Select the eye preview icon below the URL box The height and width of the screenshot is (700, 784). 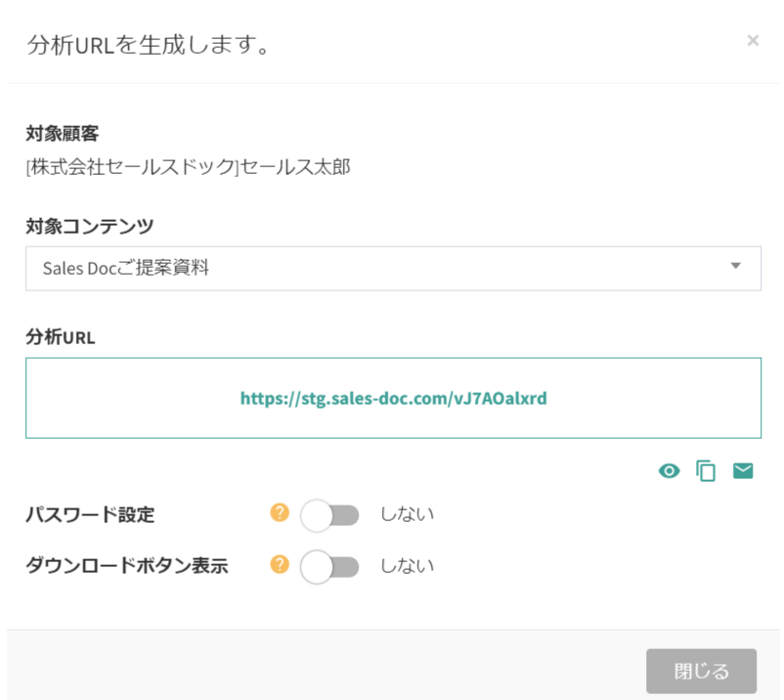[669, 470]
